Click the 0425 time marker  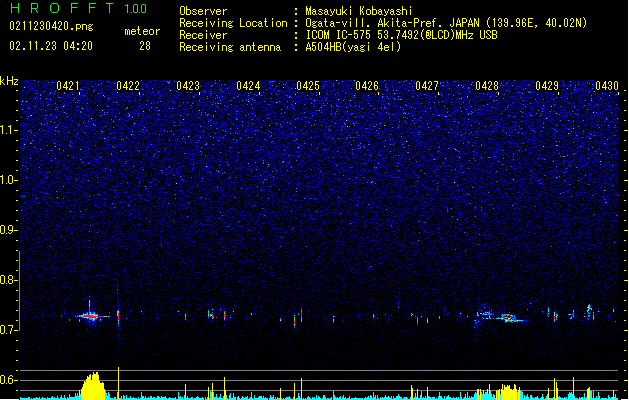(x=308, y=86)
